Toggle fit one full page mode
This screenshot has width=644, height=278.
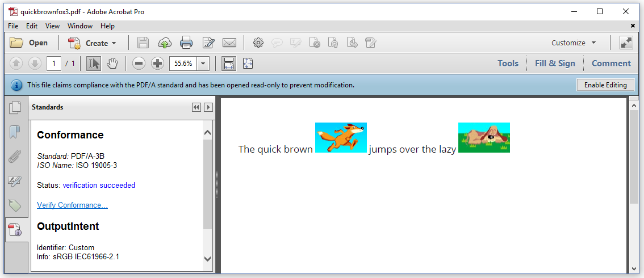tap(248, 63)
